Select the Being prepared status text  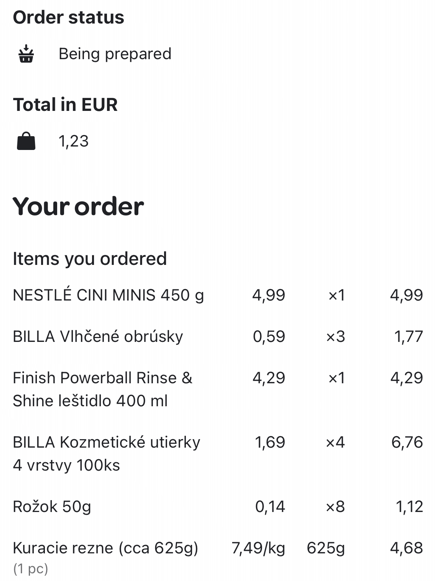pos(115,54)
